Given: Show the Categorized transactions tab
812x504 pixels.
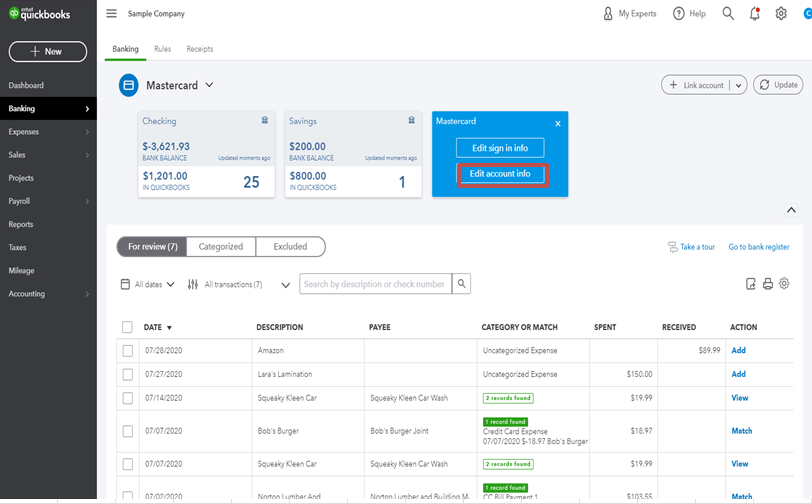Looking at the screenshot, I should point(221,247).
